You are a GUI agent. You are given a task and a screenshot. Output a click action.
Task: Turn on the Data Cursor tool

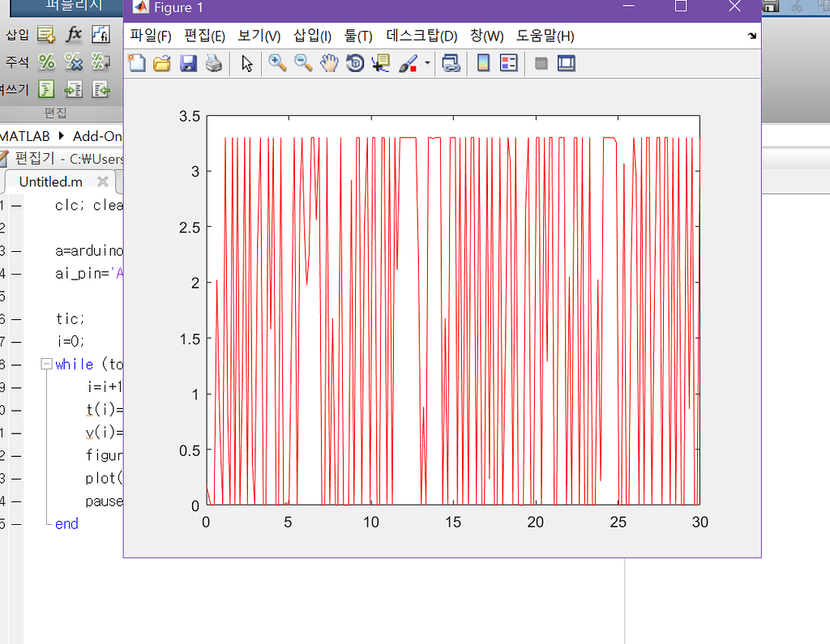(379, 63)
